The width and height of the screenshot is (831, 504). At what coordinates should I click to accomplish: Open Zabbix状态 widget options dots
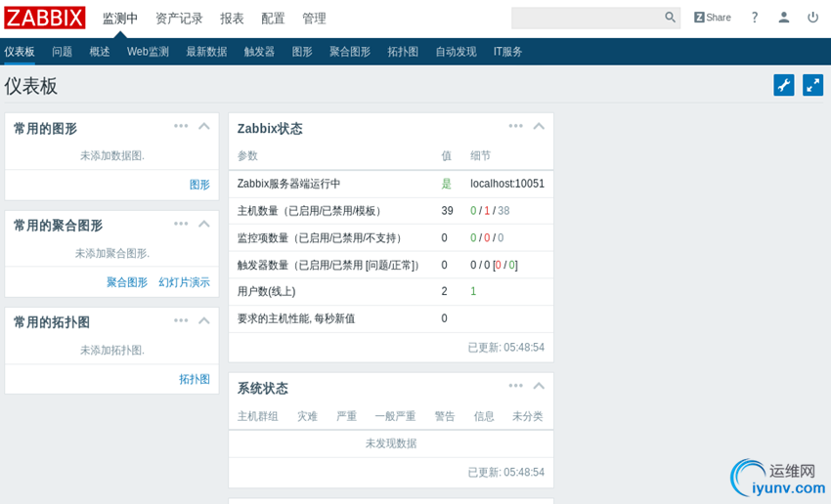point(515,126)
